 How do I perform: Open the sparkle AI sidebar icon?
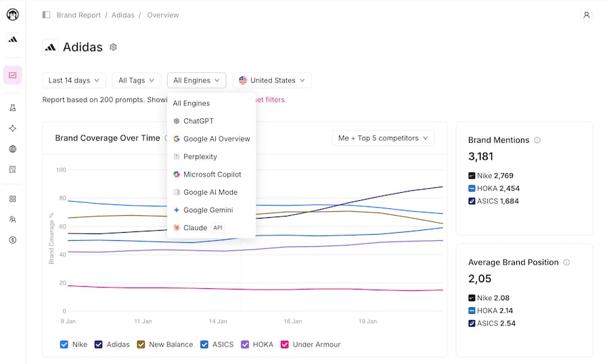(x=12, y=129)
